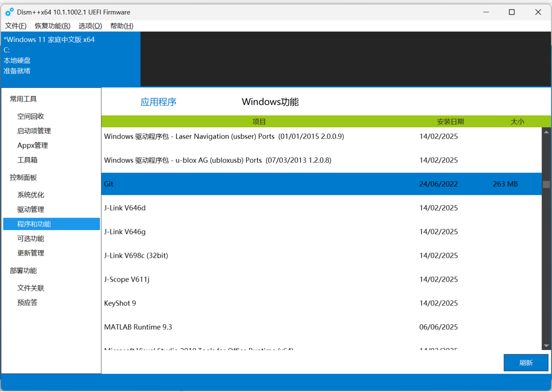Switch to the Windows功能 tab

(x=270, y=102)
